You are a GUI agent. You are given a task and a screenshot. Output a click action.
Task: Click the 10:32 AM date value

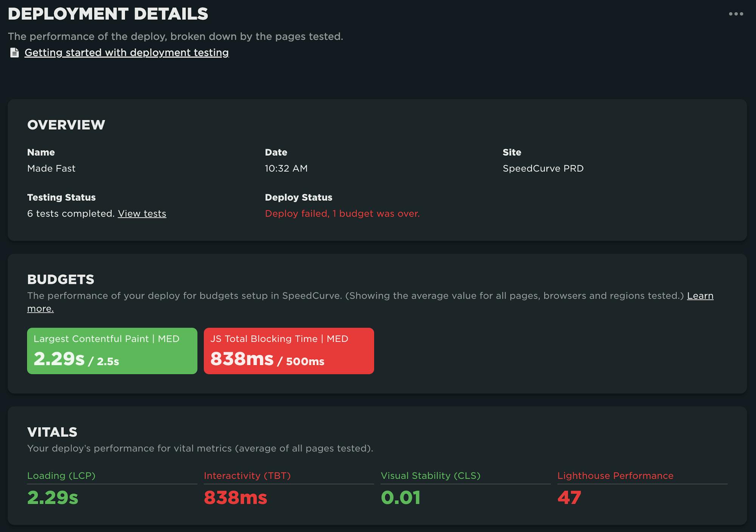286,169
